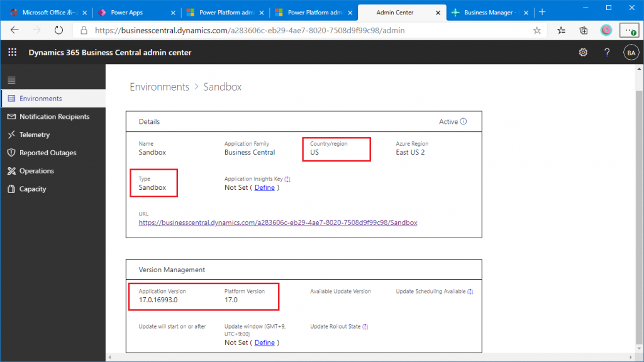View site info via the lock icon
644x362 pixels.
(x=84, y=30)
